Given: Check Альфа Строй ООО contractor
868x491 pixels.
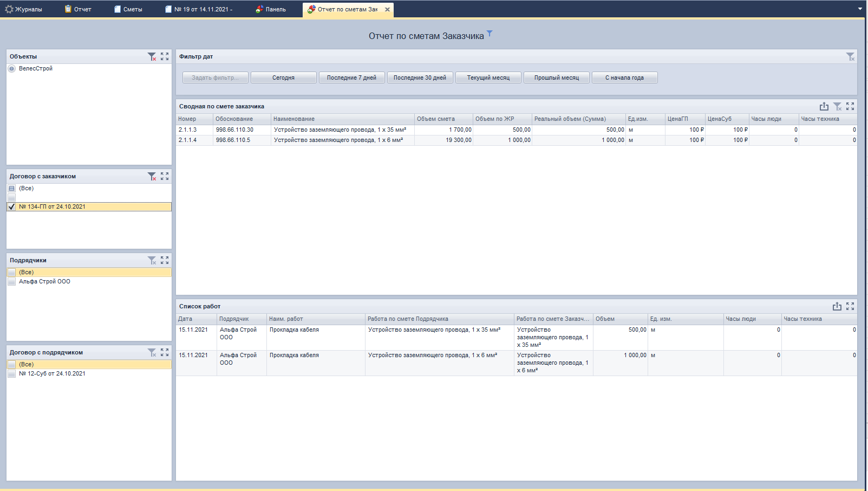Looking at the screenshot, I should point(12,282).
